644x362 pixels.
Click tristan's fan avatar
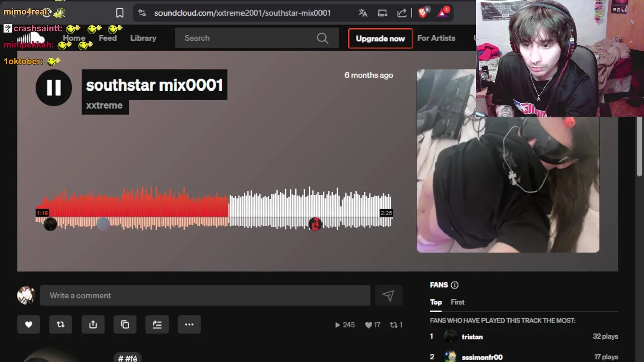click(x=451, y=337)
